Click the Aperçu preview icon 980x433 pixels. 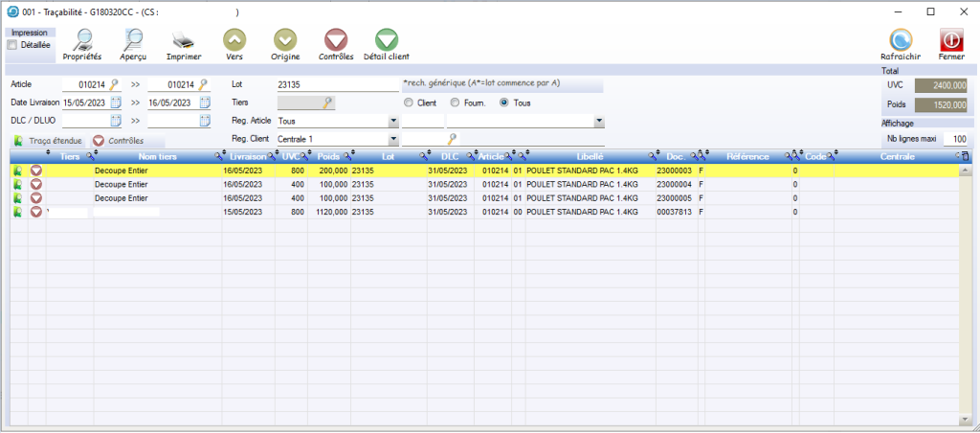click(x=133, y=40)
